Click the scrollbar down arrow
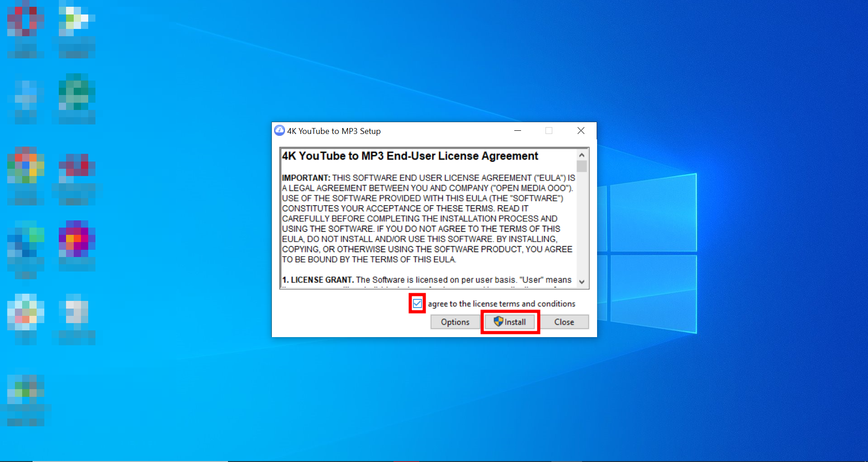The image size is (868, 462). click(583, 281)
